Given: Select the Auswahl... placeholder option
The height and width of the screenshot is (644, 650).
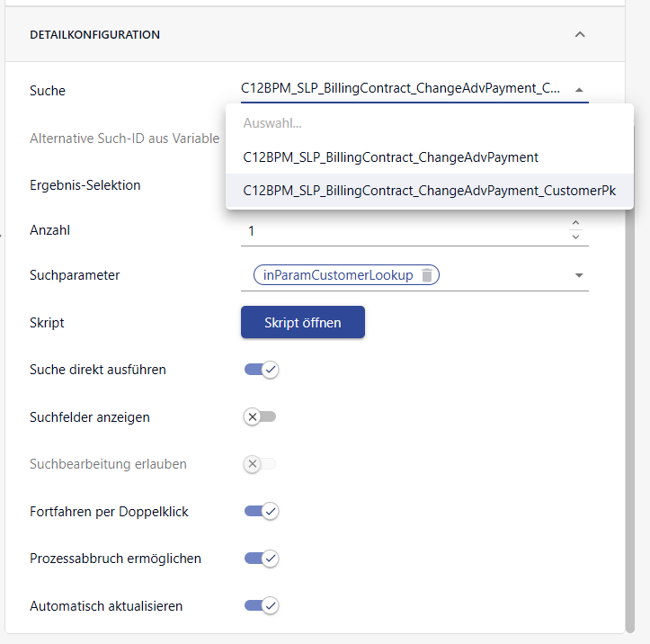Looking at the screenshot, I should pyautogui.click(x=430, y=123).
